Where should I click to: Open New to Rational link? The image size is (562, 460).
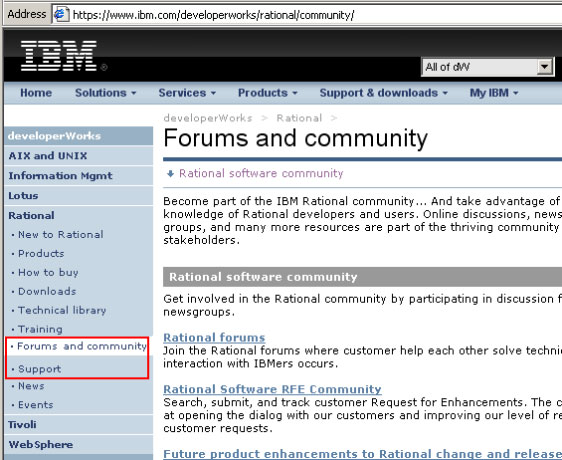click(x=61, y=234)
